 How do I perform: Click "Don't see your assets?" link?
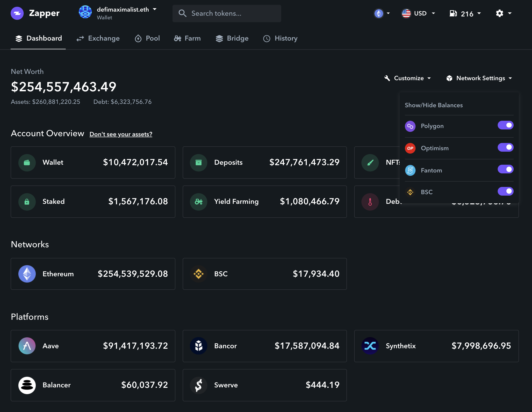121,134
